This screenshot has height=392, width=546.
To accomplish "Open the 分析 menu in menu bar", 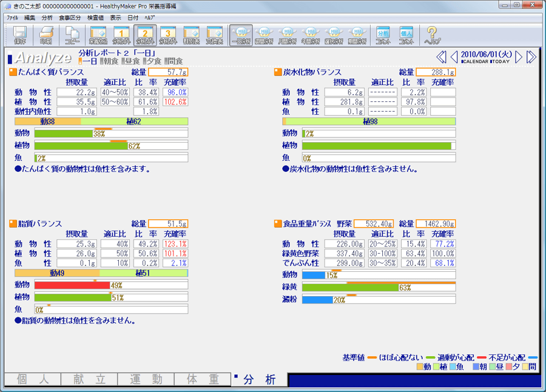I will pyautogui.click(x=47, y=18).
